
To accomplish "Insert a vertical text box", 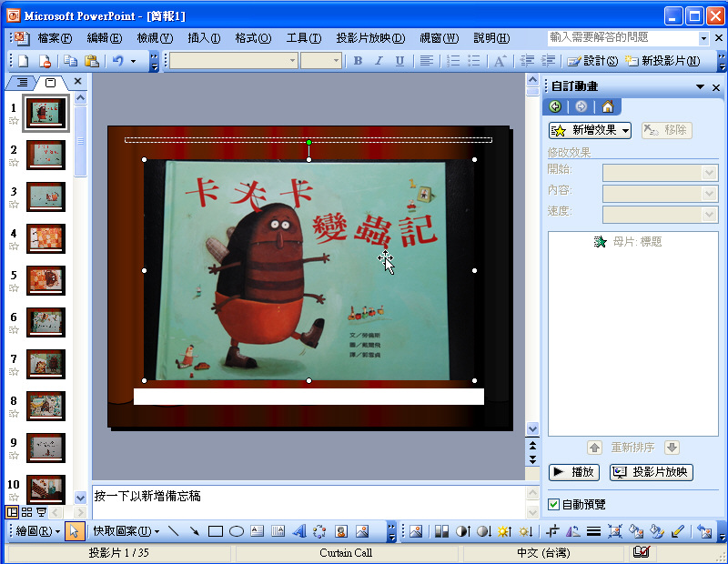I will [278, 530].
